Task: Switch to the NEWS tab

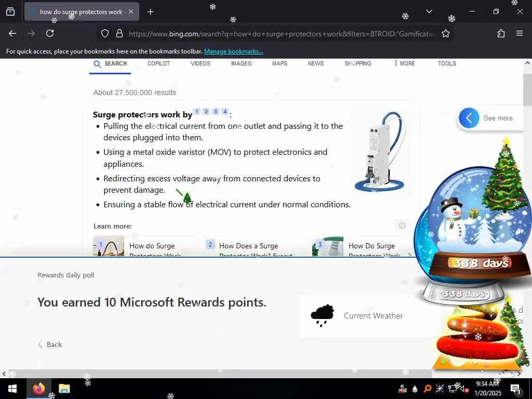Action: point(315,63)
